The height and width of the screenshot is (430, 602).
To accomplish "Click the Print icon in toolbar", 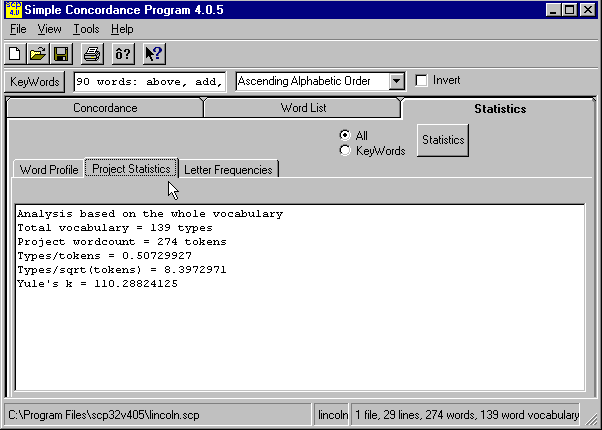I will tap(92, 54).
